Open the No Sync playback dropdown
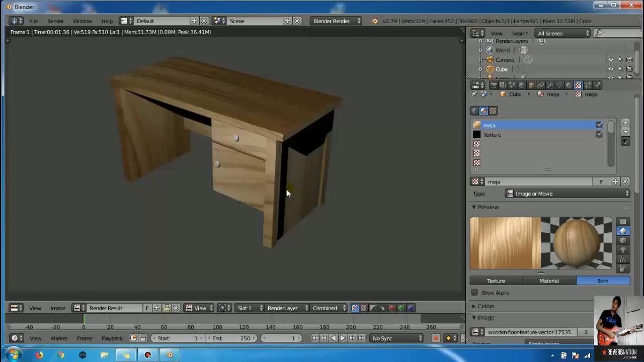This screenshot has height=362, width=644. tap(397, 338)
